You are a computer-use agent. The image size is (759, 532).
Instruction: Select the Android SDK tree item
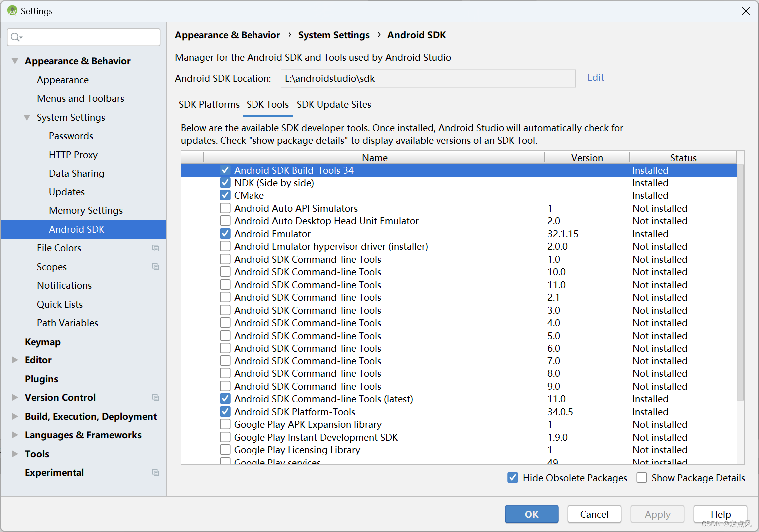tap(84, 229)
